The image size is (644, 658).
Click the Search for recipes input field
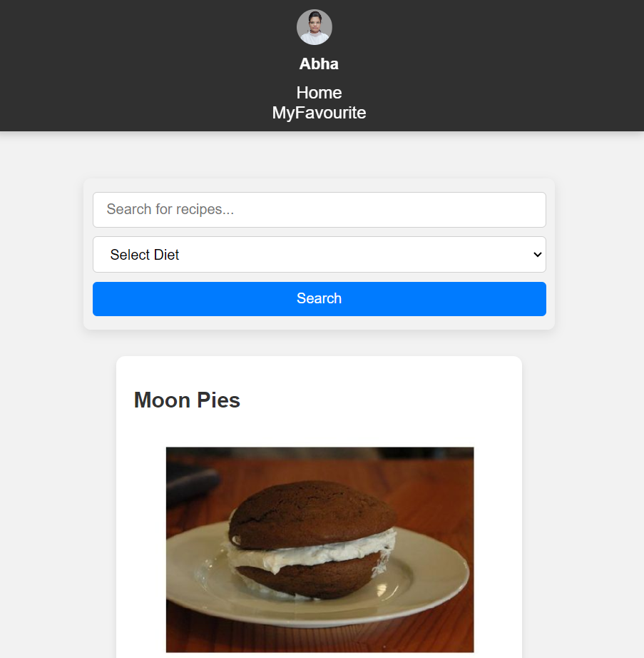(x=319, y=209)
